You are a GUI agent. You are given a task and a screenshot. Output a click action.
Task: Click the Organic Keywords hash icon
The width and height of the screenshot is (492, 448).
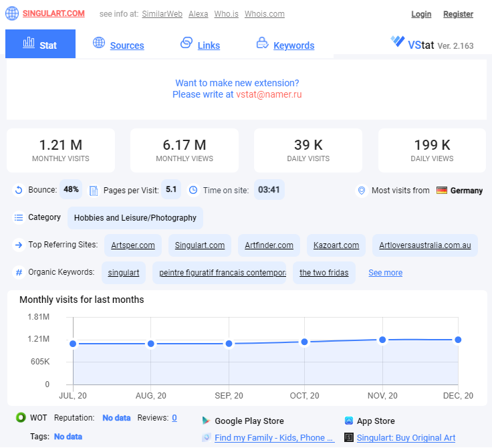(x=19, y=272)
